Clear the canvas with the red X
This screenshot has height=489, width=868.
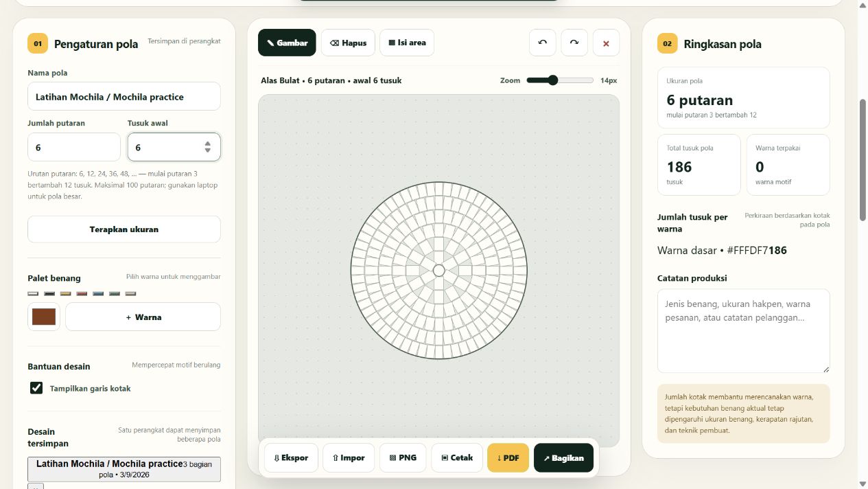coord(606,43)
